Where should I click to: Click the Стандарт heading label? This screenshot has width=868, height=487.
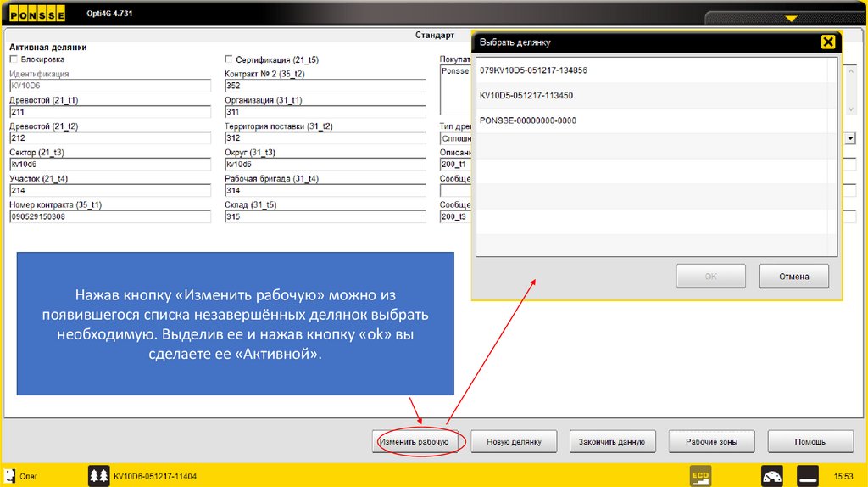tap(435, 35)
